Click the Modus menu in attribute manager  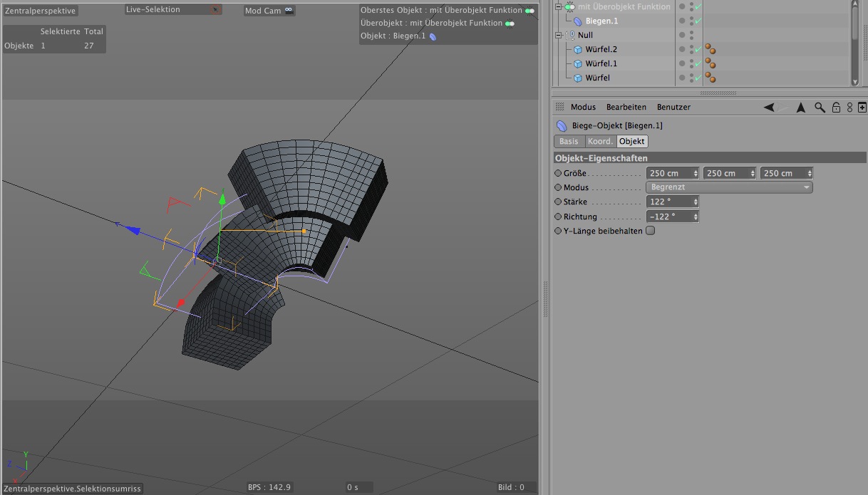(582, 108)
